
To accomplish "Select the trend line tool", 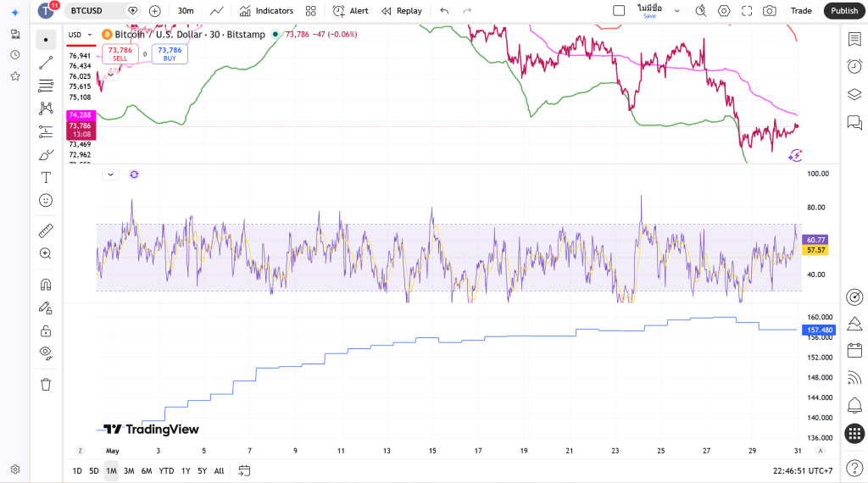I will point(46,63).
